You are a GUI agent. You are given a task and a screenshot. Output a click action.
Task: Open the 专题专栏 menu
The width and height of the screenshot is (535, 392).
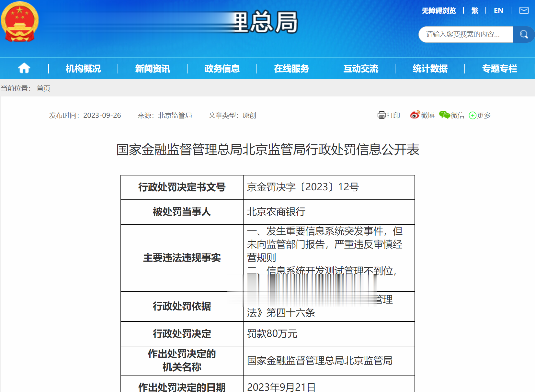tap(499, 69)
